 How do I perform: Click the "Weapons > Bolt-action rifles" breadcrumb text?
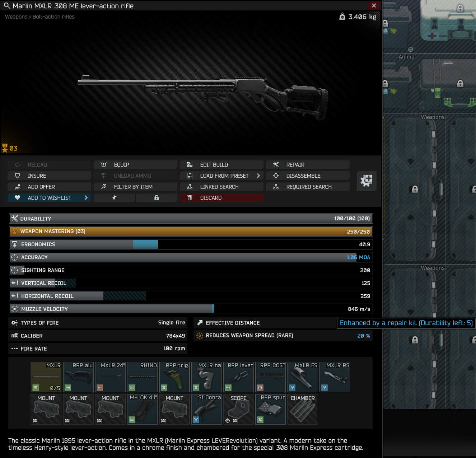pos(40,17)
